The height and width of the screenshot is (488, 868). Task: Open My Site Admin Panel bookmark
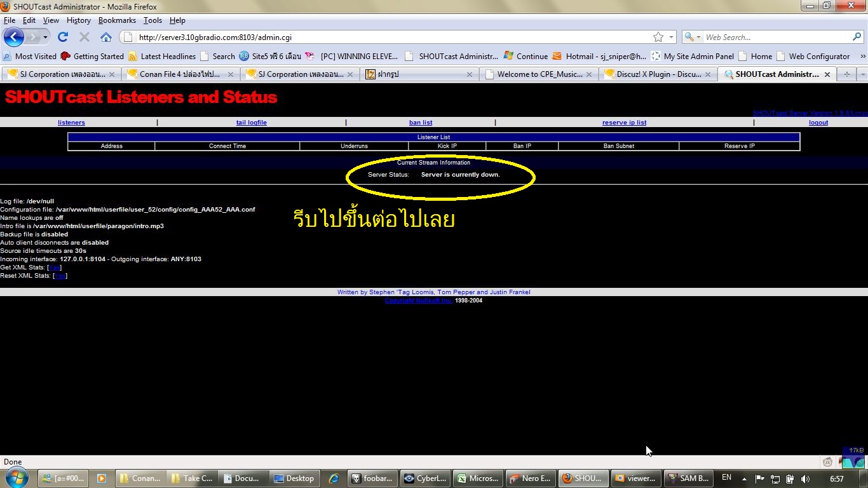692,56
